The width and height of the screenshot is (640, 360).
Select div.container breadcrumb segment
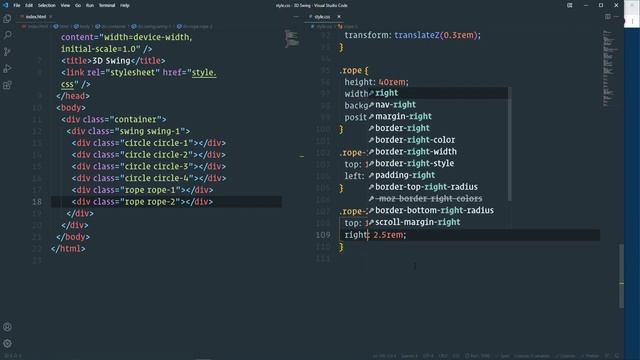[111, 27]
